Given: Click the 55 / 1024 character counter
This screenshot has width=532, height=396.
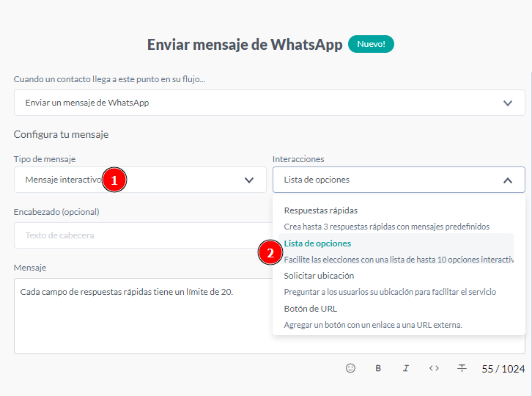Looking at the screenshot, I should (x=503, y=369).
